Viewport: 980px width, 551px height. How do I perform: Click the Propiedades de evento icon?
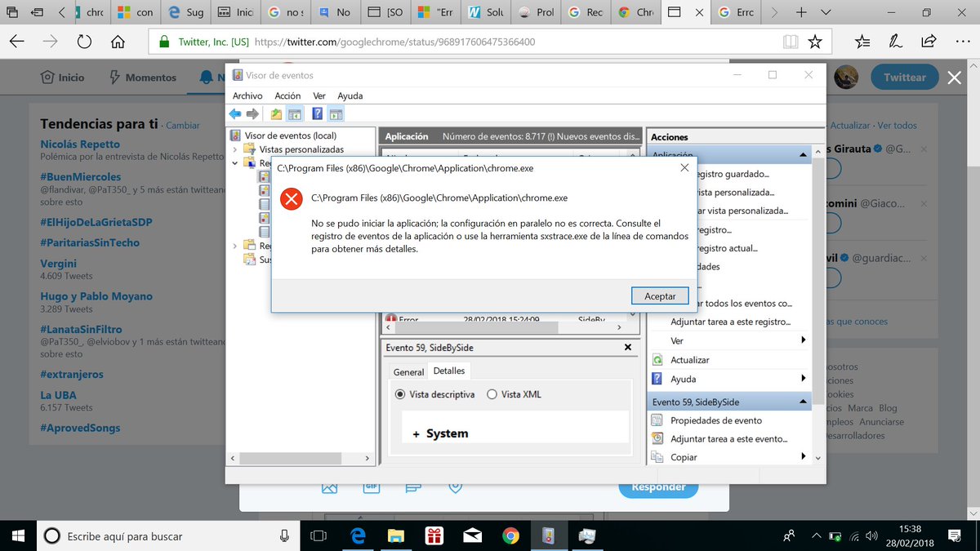pos(657,420)
